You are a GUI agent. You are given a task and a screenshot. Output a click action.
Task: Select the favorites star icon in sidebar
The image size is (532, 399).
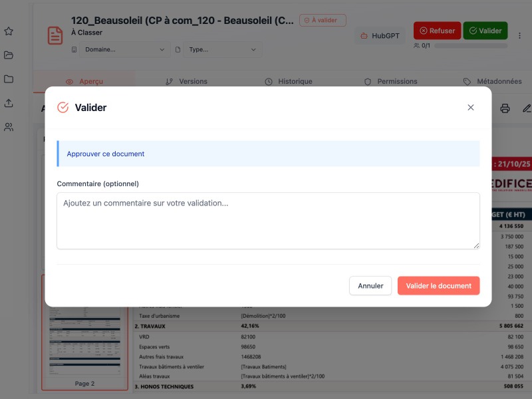(9, 31)
